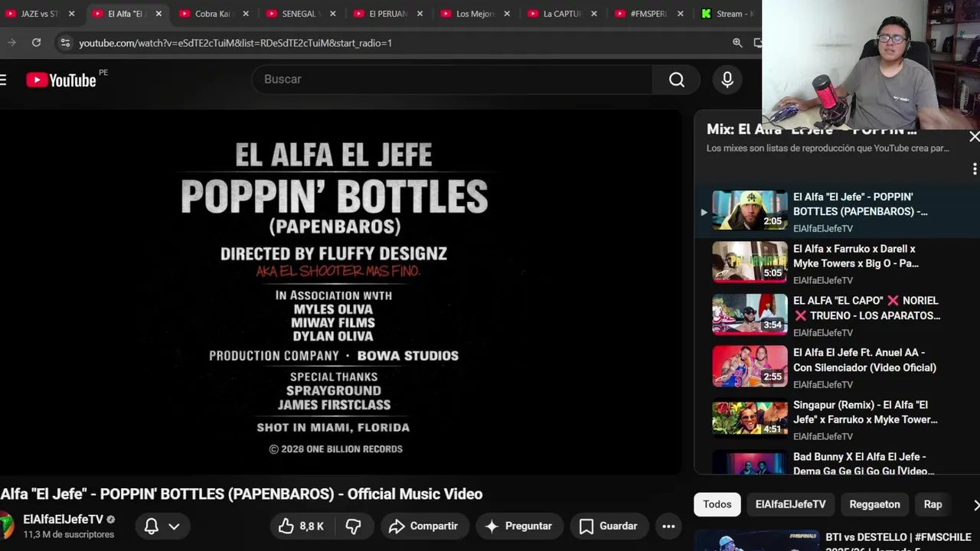Click the search magnifier button
This screenshot has width=980, height=551.
pyautogui.click(x=676, y=80)
